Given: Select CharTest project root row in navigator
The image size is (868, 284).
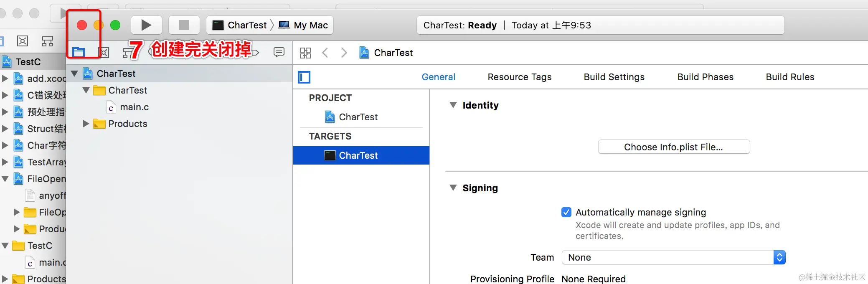Looking at the screenshot, I should pyautogui.click(x=180, y=74).
